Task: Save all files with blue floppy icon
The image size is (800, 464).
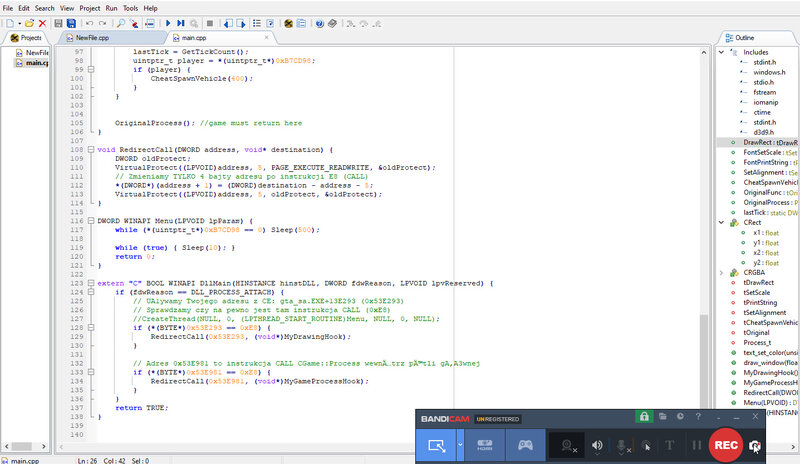Action: (71, 23)
